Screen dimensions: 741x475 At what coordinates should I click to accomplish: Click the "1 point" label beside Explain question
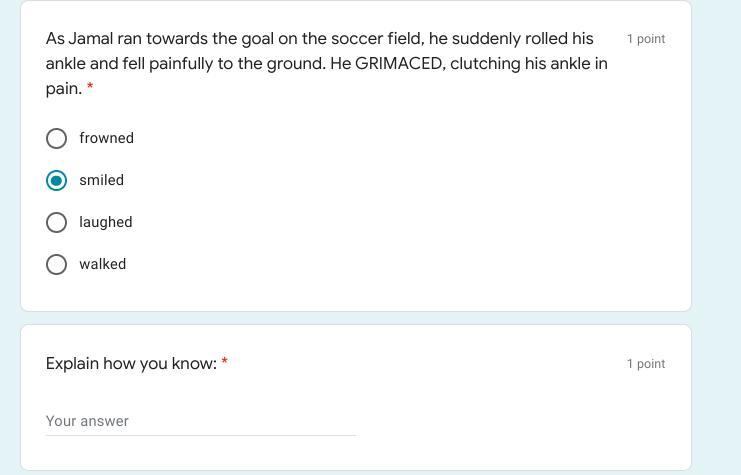[x=646, y=364]
